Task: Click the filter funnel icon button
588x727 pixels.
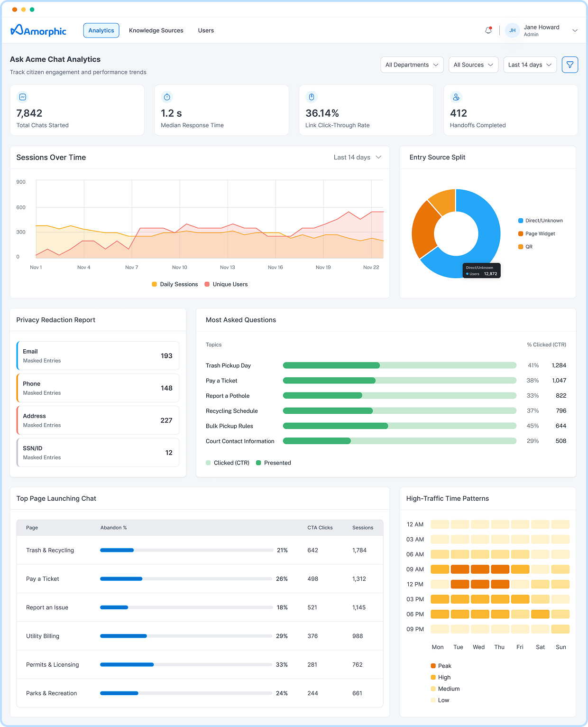Action: 570,65
